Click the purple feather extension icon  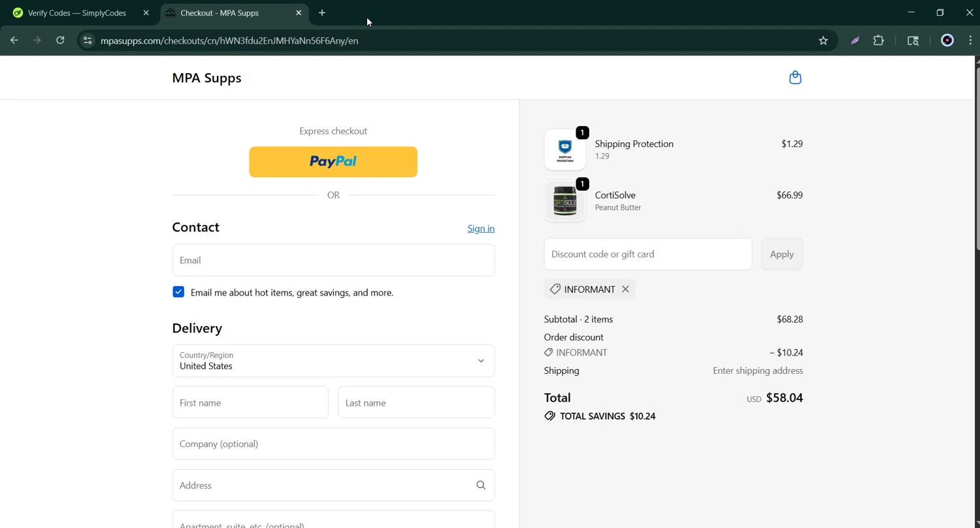coord(855,41)
